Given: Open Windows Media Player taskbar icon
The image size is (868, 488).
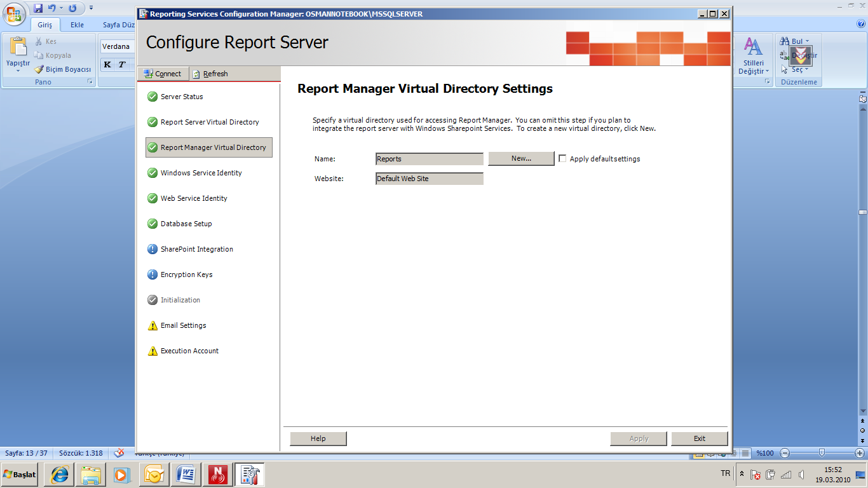Looking at the screenshot, I should pos(121,475).
